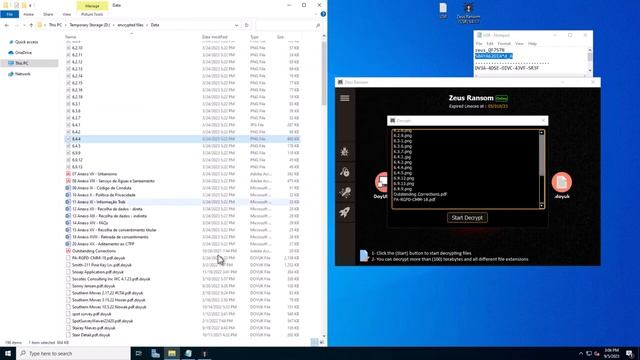
Task: Click the decrypt list scrollbar thumb
Action: click(x=542, y=156)
